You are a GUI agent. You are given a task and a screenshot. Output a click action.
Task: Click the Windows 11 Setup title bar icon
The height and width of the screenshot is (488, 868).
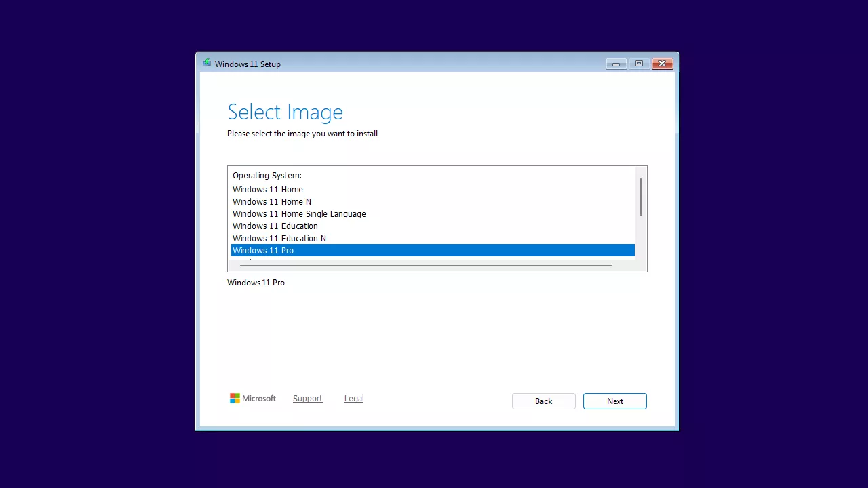206,63
